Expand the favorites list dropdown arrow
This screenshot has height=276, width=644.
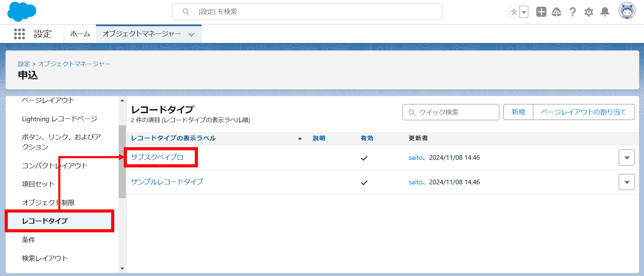[524, 12]
